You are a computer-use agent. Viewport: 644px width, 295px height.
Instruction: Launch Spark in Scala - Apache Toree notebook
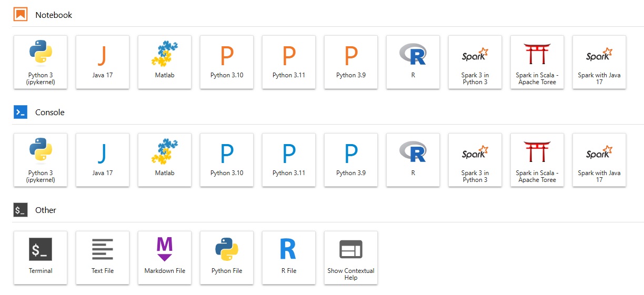pos(537,62)
